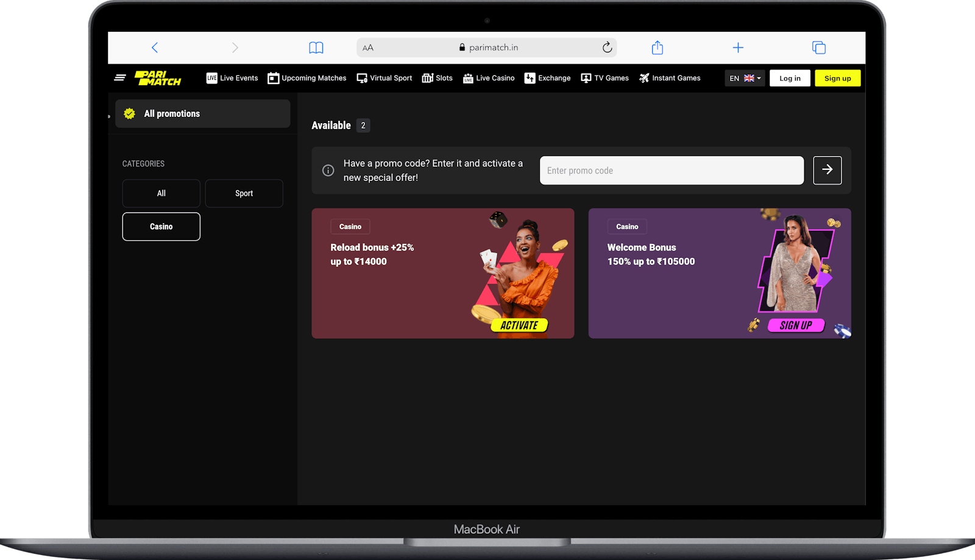Submit promo code with arrow button
The width and height of the screenshot is (975, 560).
827,170
